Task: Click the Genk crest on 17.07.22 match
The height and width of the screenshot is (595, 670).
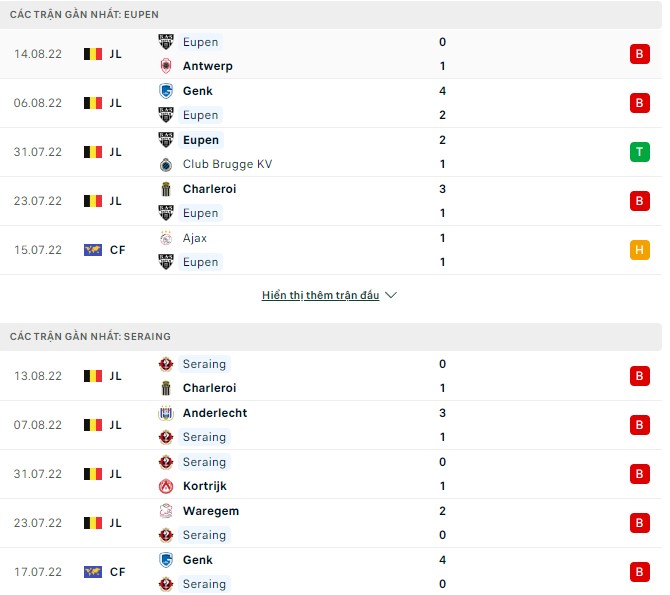Action: [166, 560]
